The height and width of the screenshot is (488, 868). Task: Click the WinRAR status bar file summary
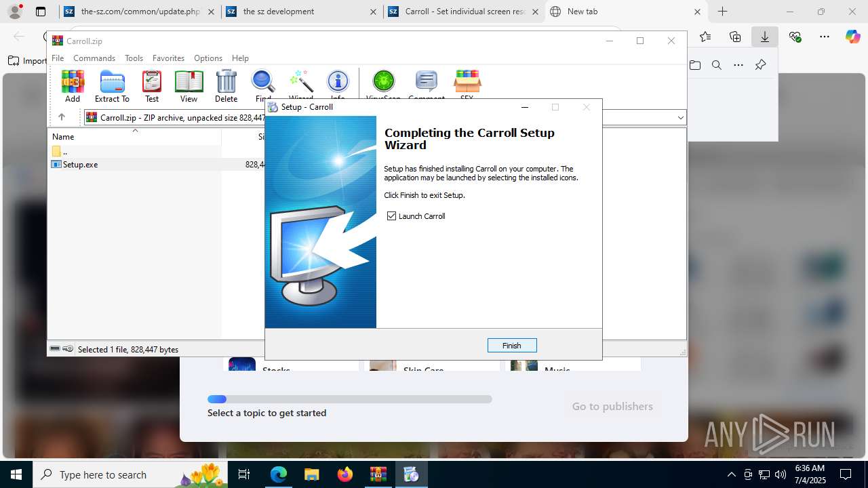click(x=128, y=350)
